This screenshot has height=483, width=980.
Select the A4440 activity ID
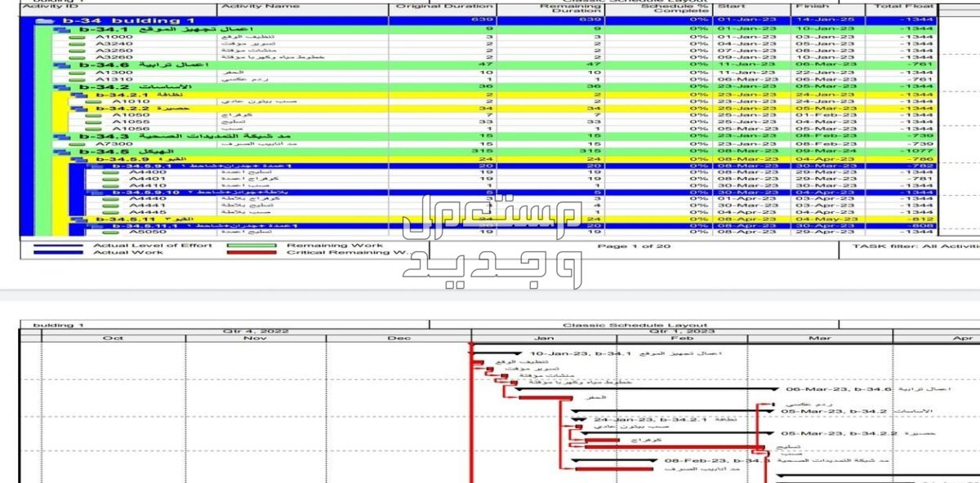click(x=147, y=199)
